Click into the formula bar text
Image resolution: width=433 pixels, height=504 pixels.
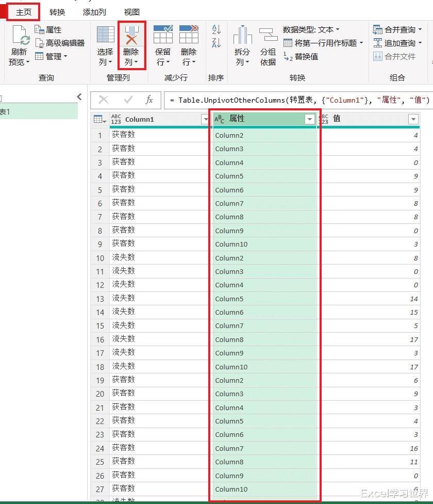tap(301, 100)
